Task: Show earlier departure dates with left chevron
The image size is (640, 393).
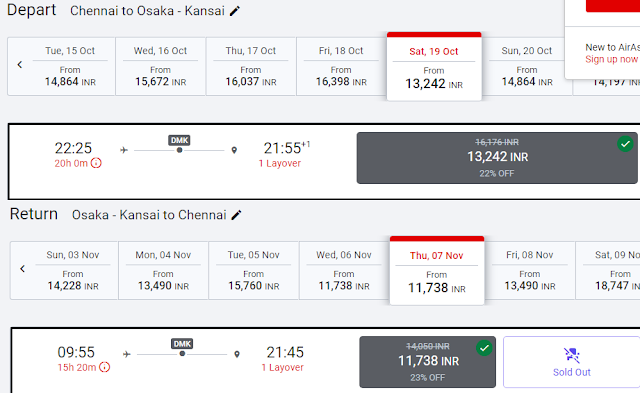Action: (x=20, y=64)
